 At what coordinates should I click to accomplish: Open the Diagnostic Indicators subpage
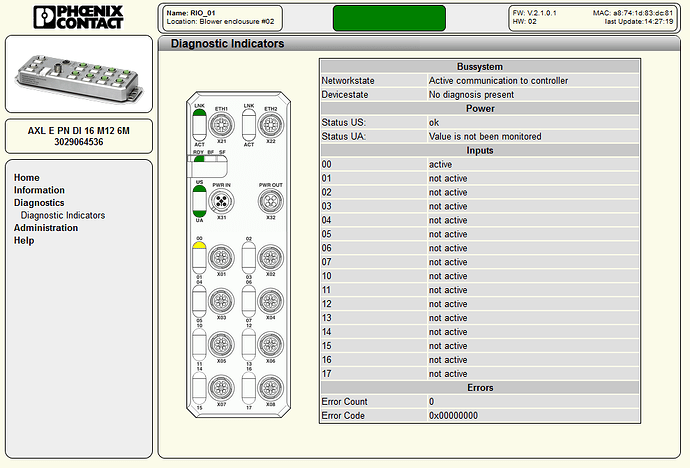63,215
